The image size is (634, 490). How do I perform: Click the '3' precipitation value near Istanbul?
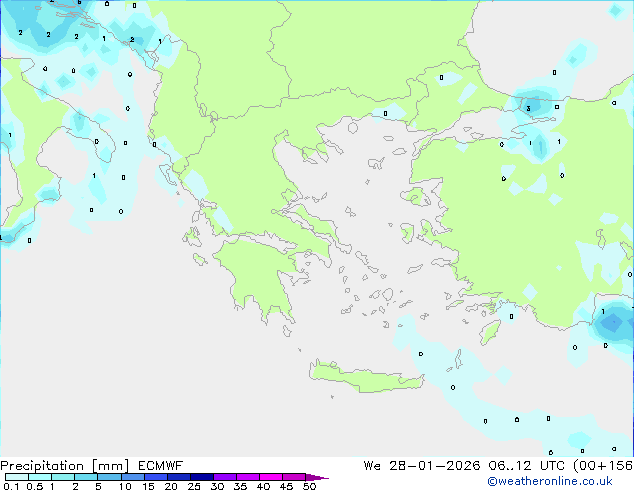[x=528, y=108]
